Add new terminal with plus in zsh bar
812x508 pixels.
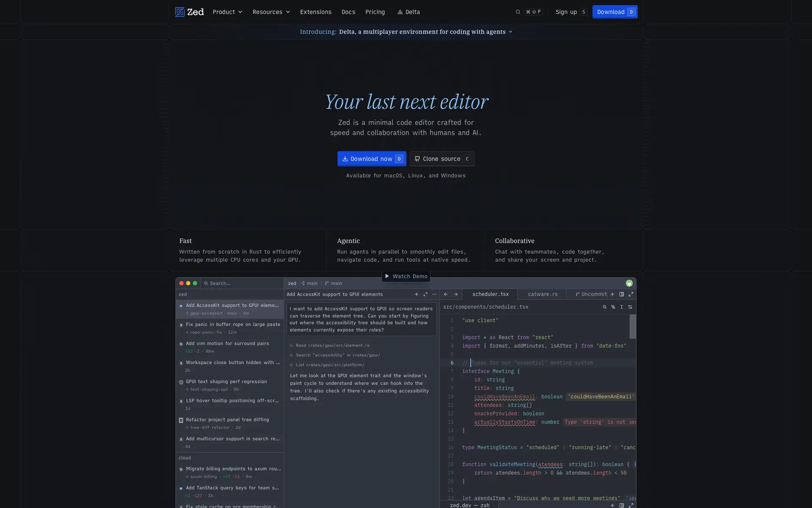612,505
